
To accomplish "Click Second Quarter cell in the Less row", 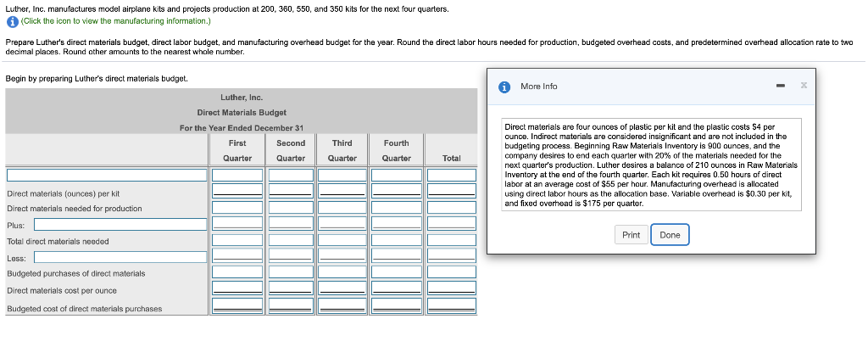I will coord(291,255).
